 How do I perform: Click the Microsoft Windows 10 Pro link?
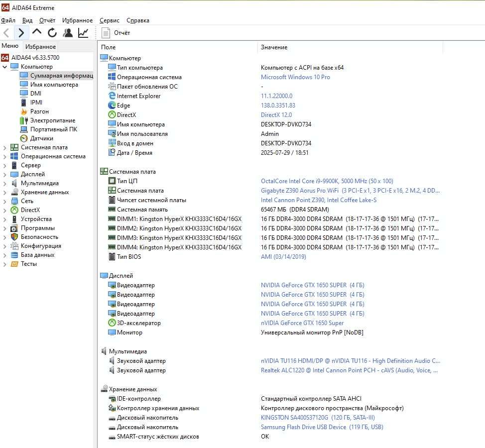tap(295, 77)
